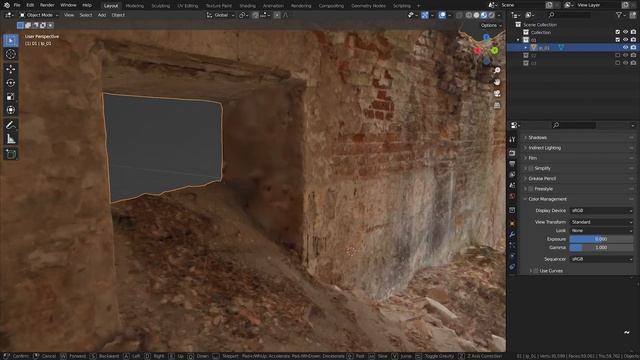This screenshot has height=360, width=640.
Task: Open the Object Mode dropdown
Action: 39,15
